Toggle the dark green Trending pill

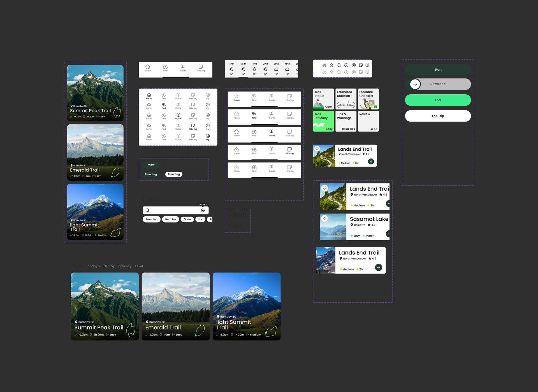pos(151,174)
